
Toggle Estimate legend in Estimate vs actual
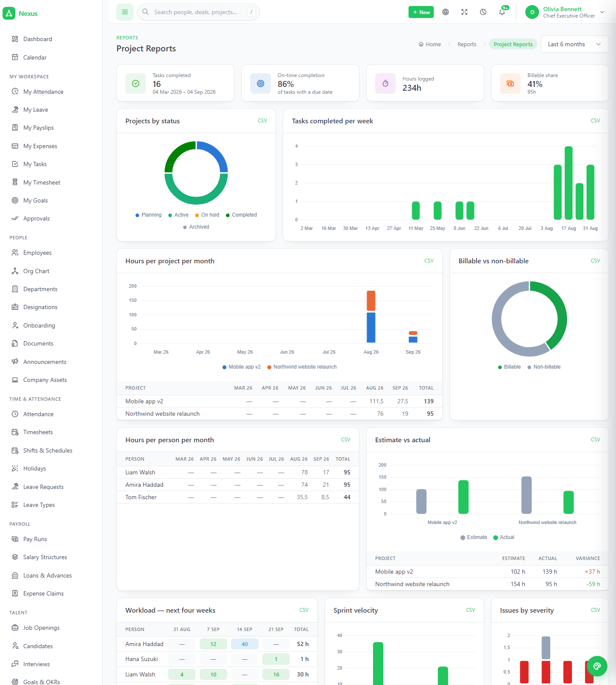point(474,537)
